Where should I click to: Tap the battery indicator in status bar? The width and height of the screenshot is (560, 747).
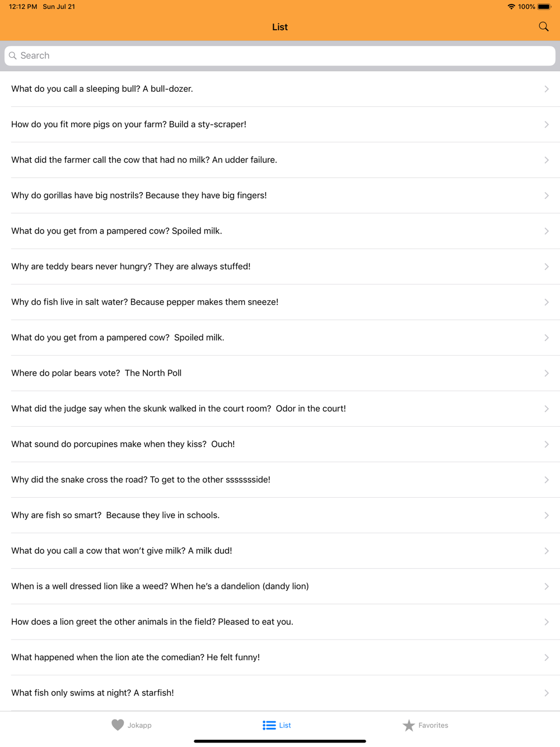pyautogui.click(x=544, y=7)
